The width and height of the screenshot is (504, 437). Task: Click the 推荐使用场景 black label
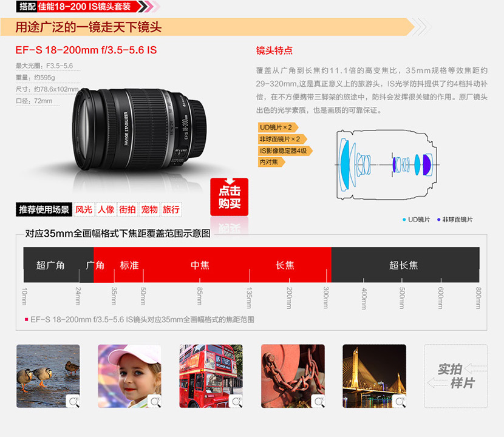click(44, 209)
